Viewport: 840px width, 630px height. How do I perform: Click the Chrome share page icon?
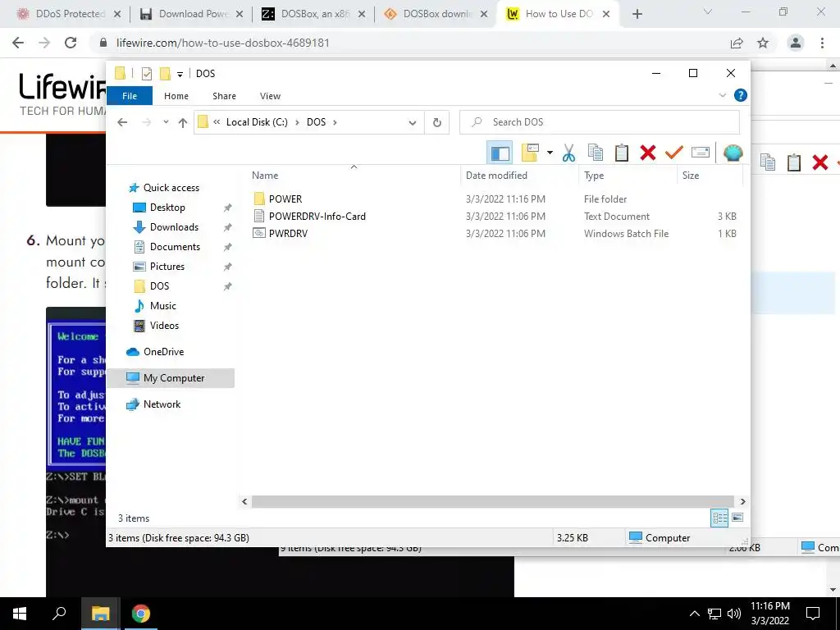coord(737,43)
